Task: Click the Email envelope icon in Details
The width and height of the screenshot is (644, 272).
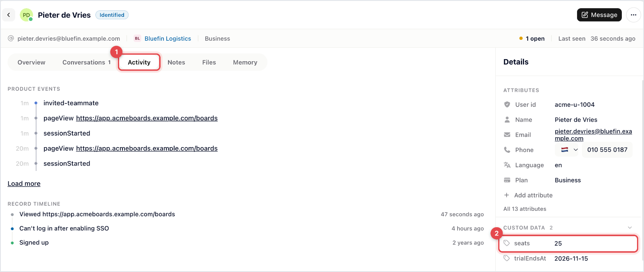Action: [507, 135]
